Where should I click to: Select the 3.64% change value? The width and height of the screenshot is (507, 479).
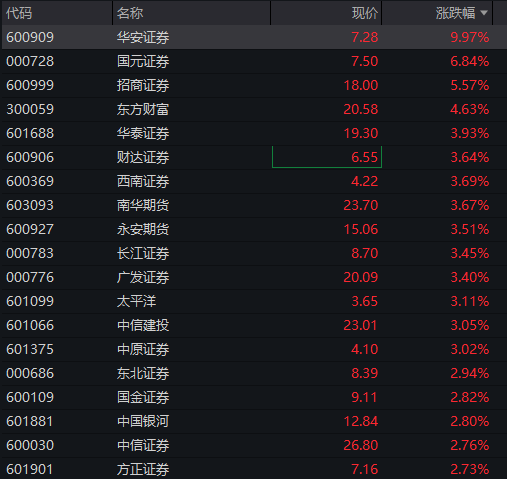coord(470,157)
